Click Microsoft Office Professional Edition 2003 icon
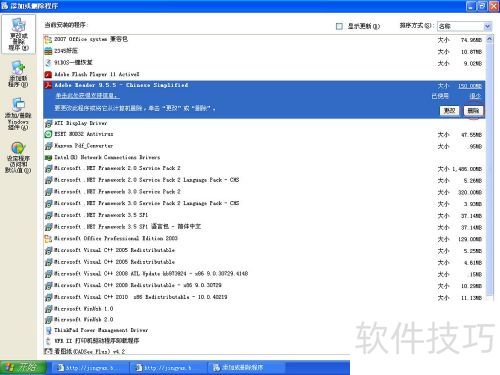Image resolution: width=500 pixels, height=375 pixels. 48,239
